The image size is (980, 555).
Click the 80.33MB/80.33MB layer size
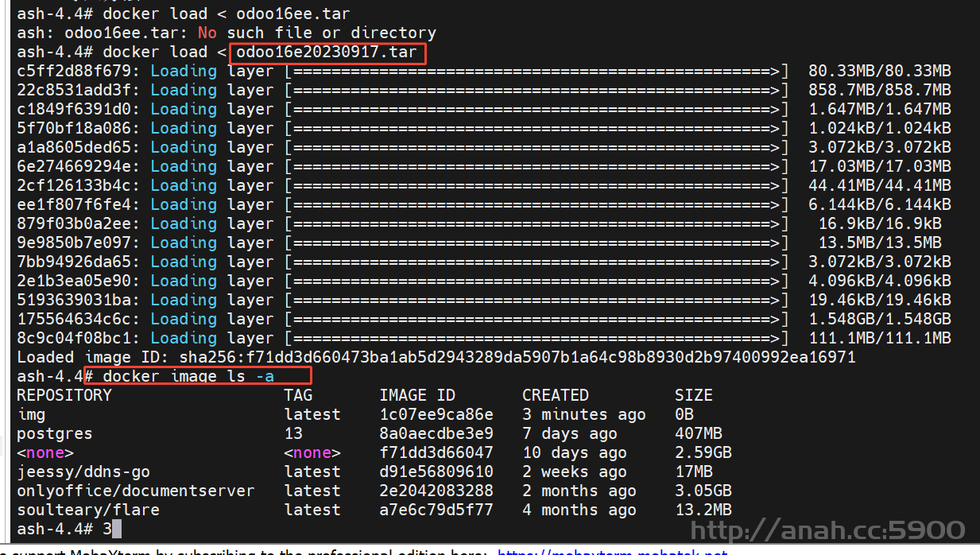coord(880,72)
